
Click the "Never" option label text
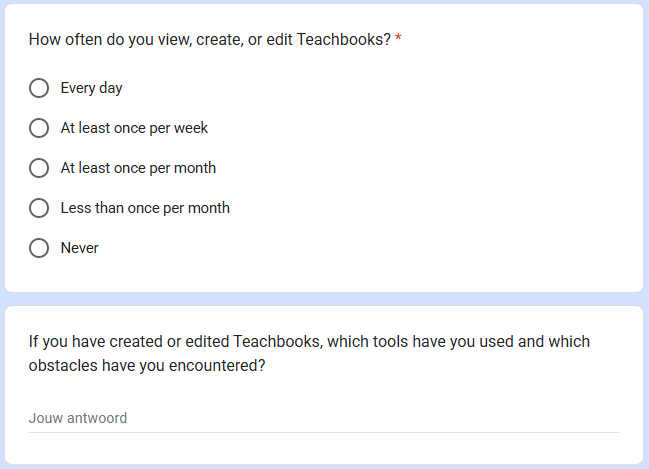[x=79, y=248]
